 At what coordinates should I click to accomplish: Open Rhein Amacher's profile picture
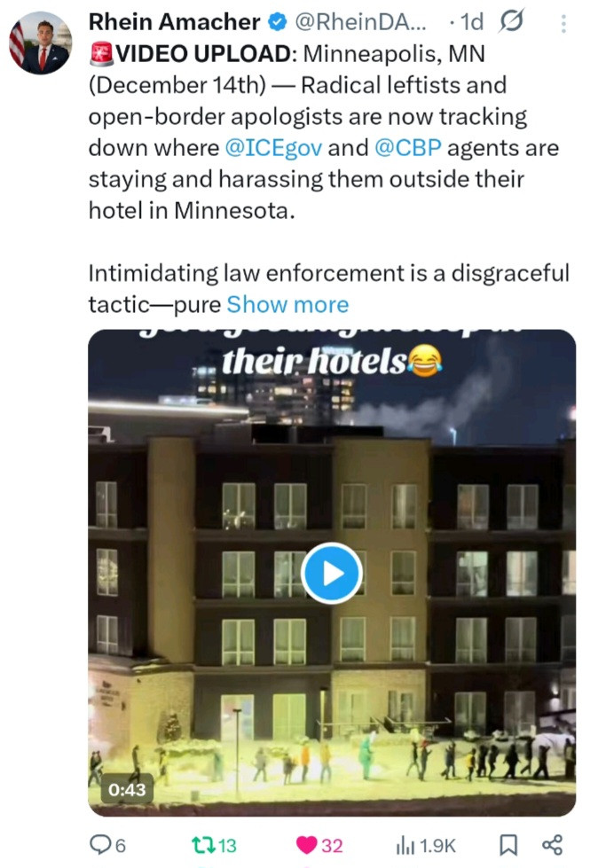click(41, 43)
